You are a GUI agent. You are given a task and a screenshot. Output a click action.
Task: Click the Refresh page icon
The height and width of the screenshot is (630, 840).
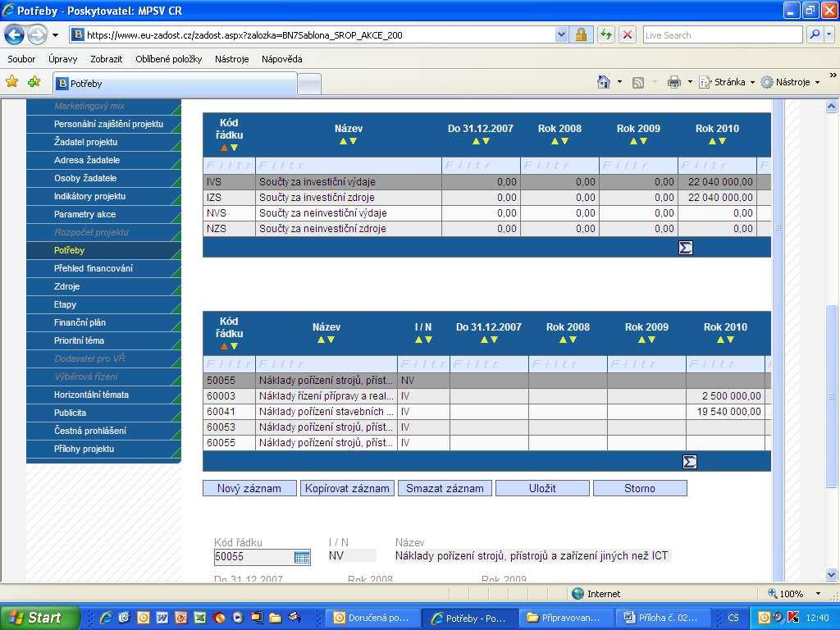[605, 35]
